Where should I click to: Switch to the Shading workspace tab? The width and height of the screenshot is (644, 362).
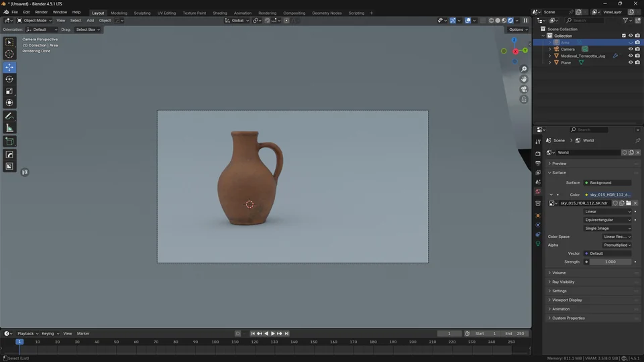click(220, 13)
